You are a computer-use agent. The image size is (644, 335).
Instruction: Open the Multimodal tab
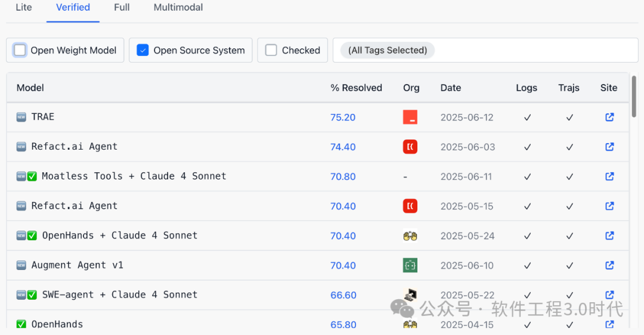tap(178, 7)
